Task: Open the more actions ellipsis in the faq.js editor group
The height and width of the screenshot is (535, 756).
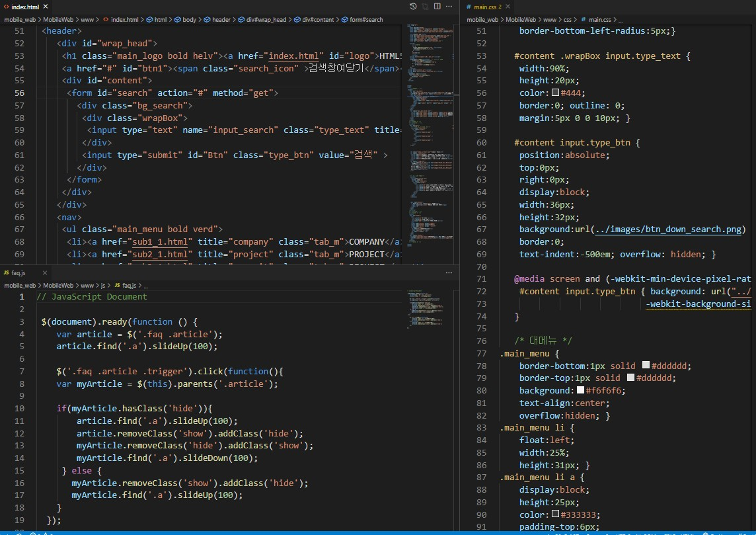Action: [447, 272]
